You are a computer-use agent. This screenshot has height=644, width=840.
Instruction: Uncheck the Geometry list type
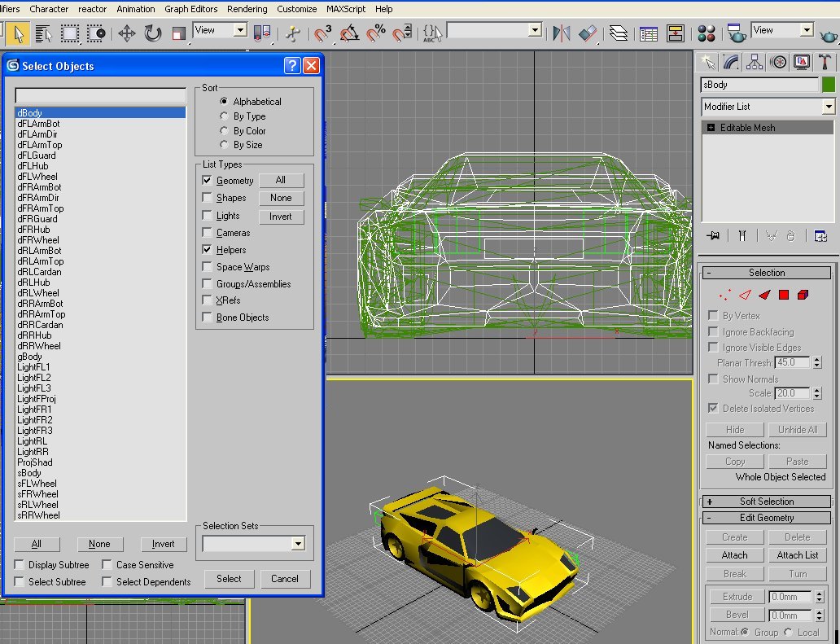click(x=208, y=181)
